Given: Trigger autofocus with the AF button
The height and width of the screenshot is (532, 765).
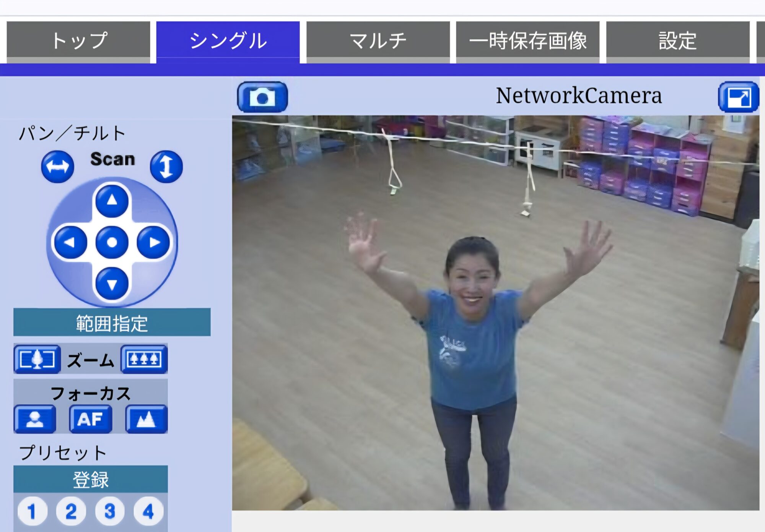Looking at the screenshot, I should point(91,419).
